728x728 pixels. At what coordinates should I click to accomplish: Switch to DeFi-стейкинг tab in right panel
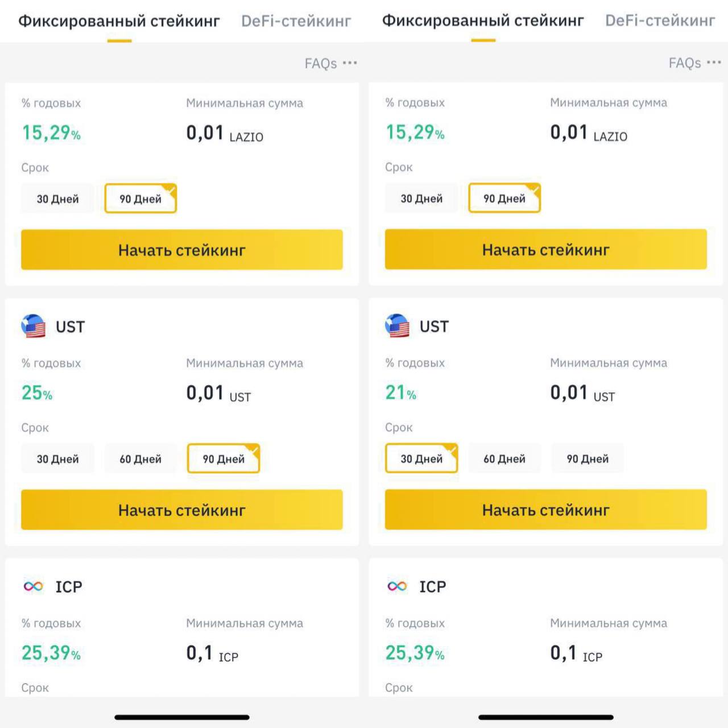coord(660,20)
